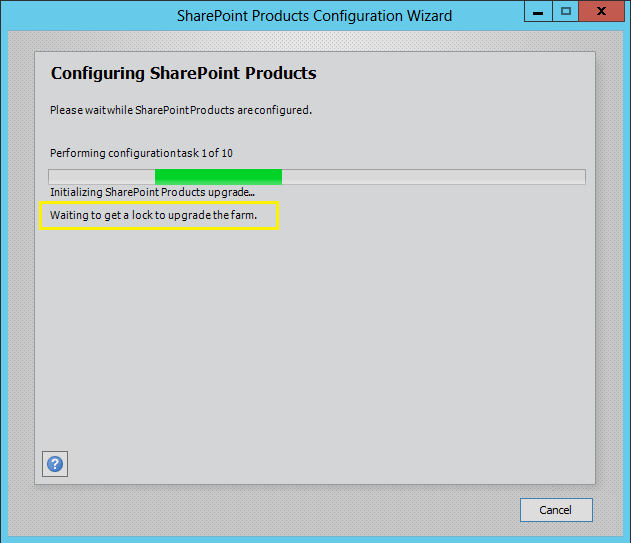Click 'Initializing SharePoint Products upgrade...' text
This screenshot has width=631, height=543.
(x=152, y=191)
